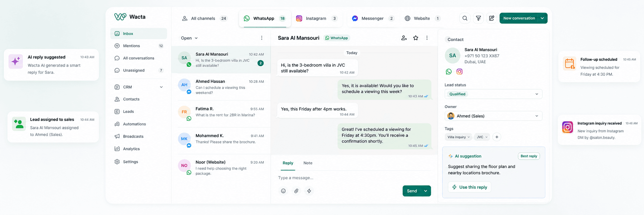The image size is (644, 215).
Task: Click the Best reply badge
Action: 529,156
